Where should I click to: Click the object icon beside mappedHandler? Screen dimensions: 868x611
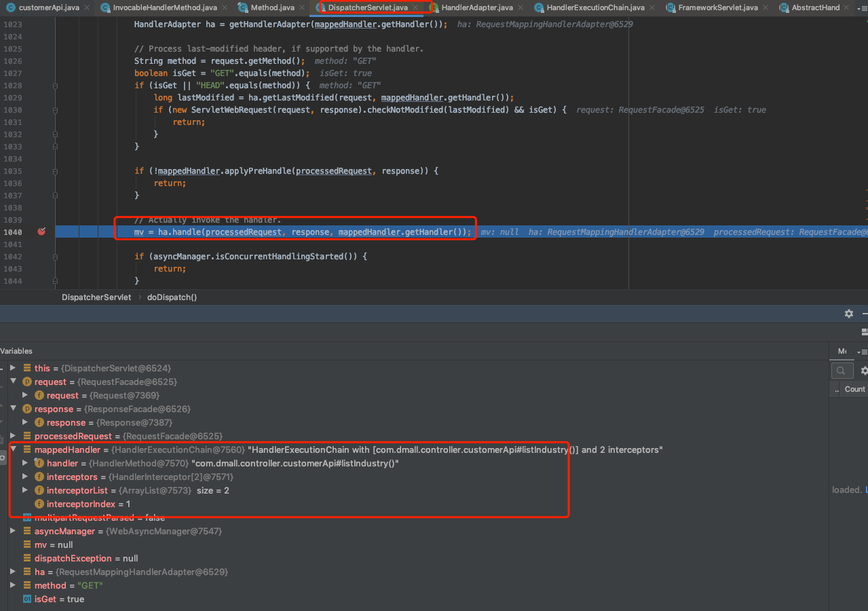27,449
